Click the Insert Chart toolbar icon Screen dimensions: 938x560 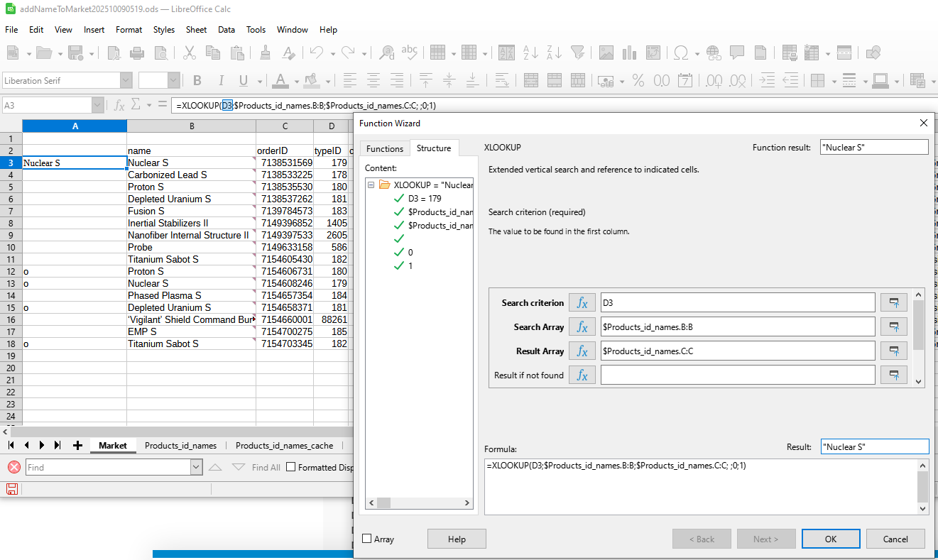(x=629, y=53)
